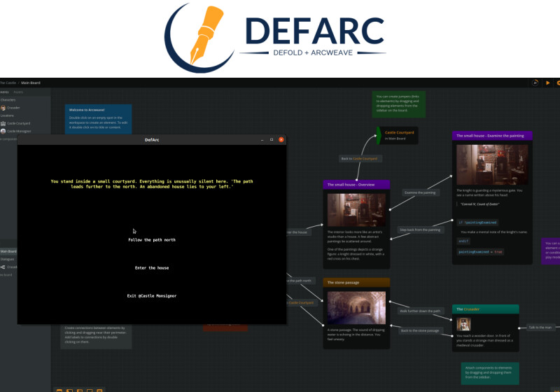
Task: Click the green Castle Courtyard jumper arrow
Action: [x=379, y=135]
